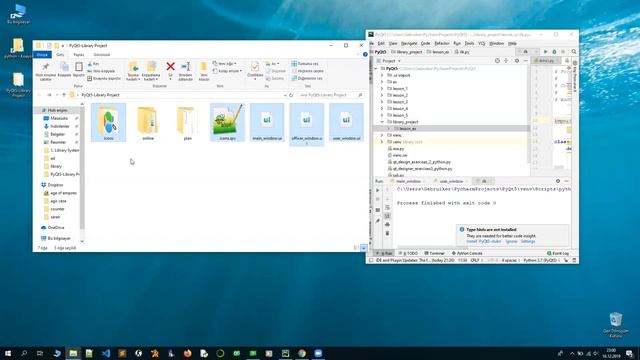640x360 pixels.
Task: Click the Pin to Quick Access ribbon icon
Action: click(x=45, y=67)
